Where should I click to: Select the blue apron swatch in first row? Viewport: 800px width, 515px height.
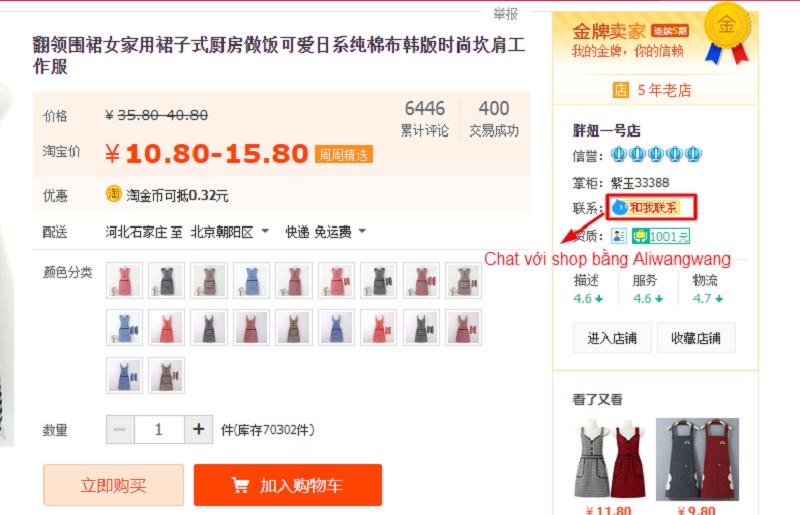(251, 280)
